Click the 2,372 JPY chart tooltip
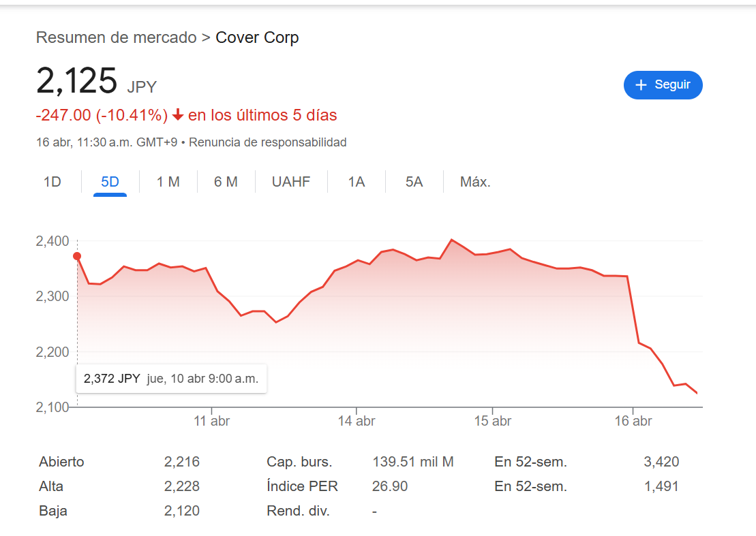 click(171, 379)
